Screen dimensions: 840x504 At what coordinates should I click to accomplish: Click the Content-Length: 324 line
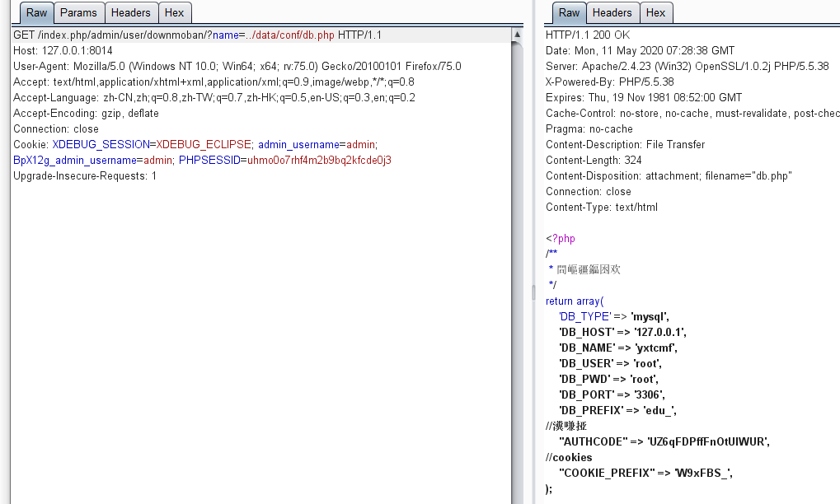click(594, 161)
